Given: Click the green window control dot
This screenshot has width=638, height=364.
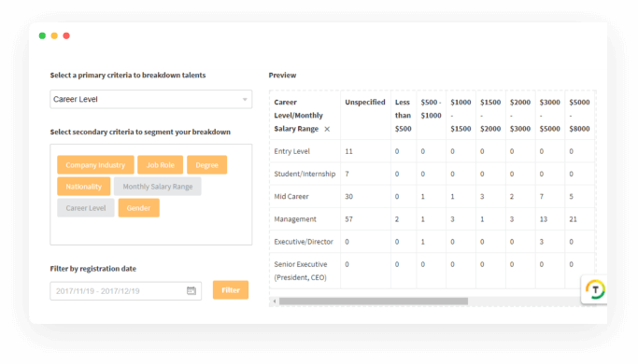Looking at the screenshot, I should tap(42, 35).
